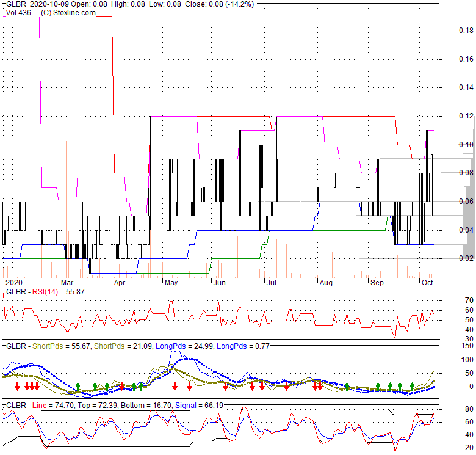Screen dimensions: 476x455
Task: Select the 'Apr' month label
Action: [120, 283]
